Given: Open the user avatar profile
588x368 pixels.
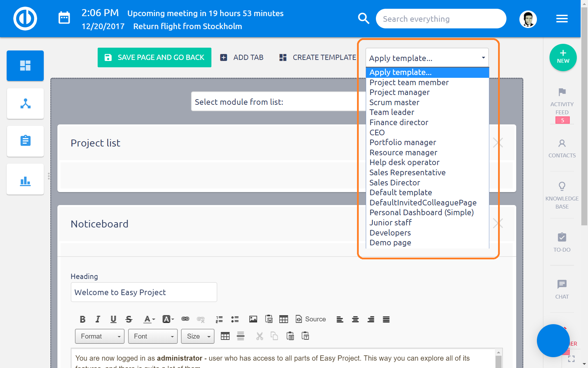Looking at the screenshot, I should [528, 19].
